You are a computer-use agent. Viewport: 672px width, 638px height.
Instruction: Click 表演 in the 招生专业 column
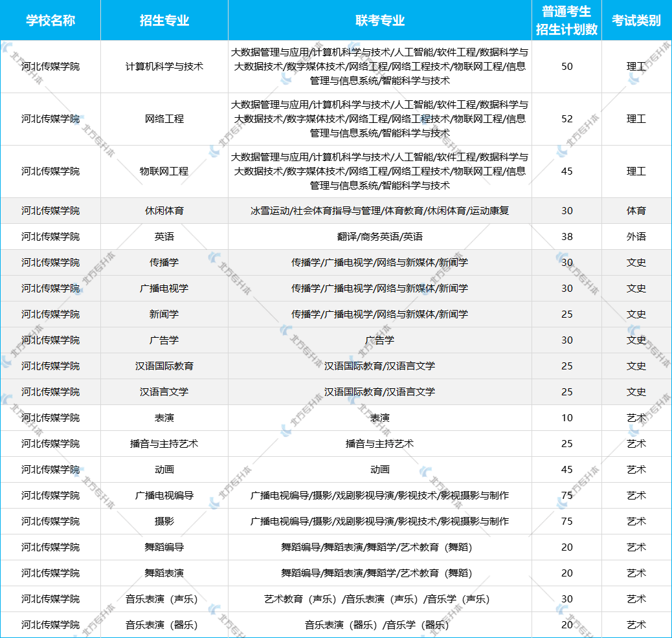[164, 418]
